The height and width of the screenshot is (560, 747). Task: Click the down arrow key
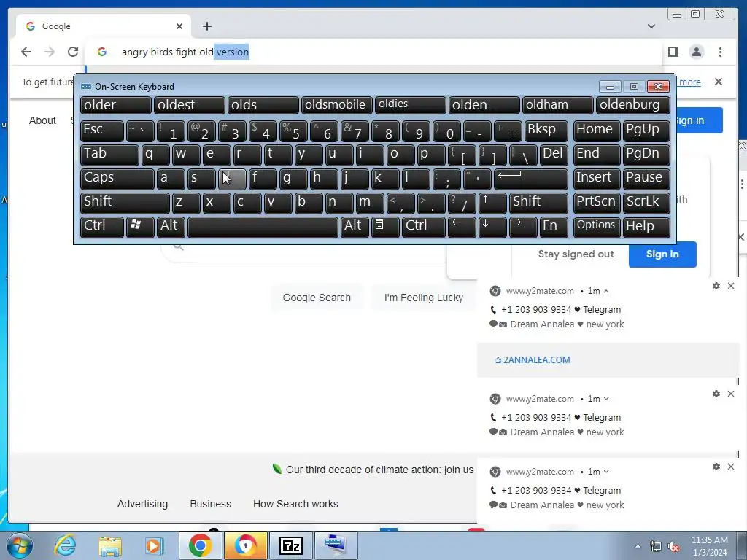pyautogui.click(x=492, y=227)
